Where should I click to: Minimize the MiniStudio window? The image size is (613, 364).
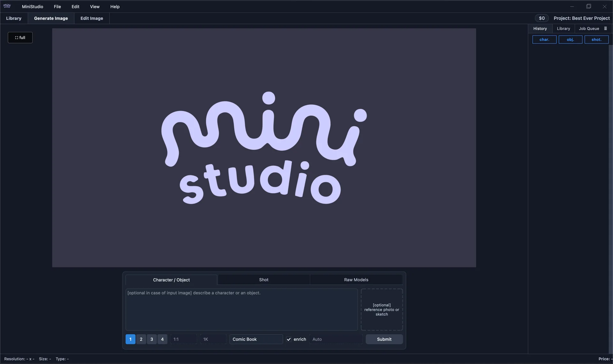pyautogui.click(x=572, y=6)
